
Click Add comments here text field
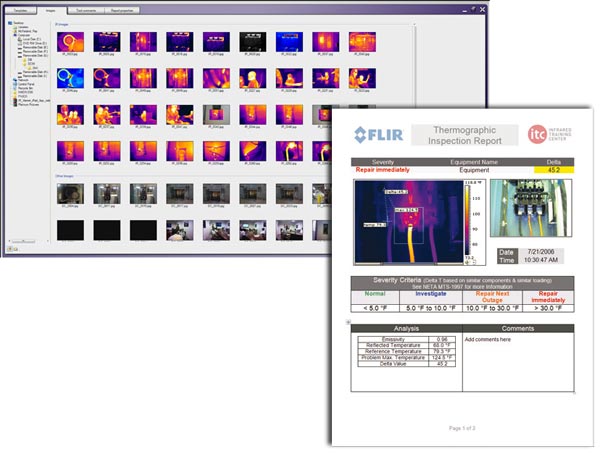[488, 340]
